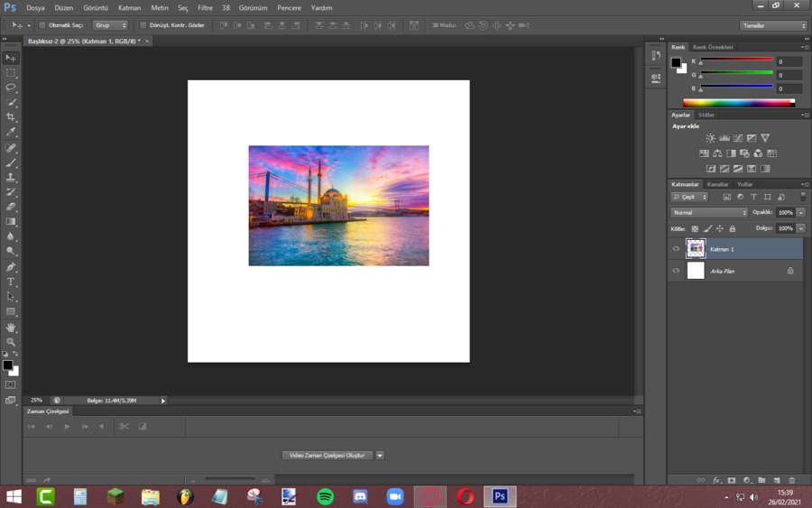Open the arrow beside Video Zaman Çizelgesi Oluştur
This screenshot has height=508, width=812.
(x=380, y=456)
